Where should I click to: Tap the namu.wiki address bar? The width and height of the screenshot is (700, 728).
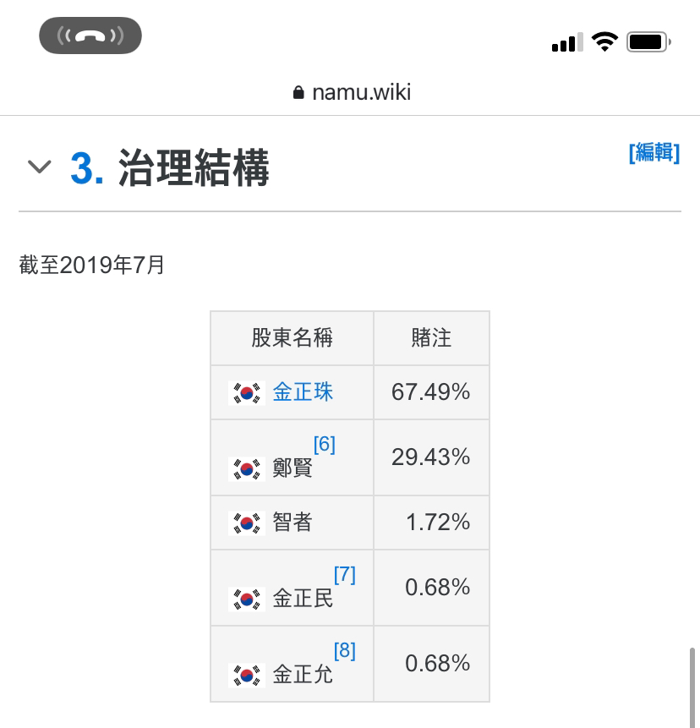pyautogui.click(x=352, y=92)
